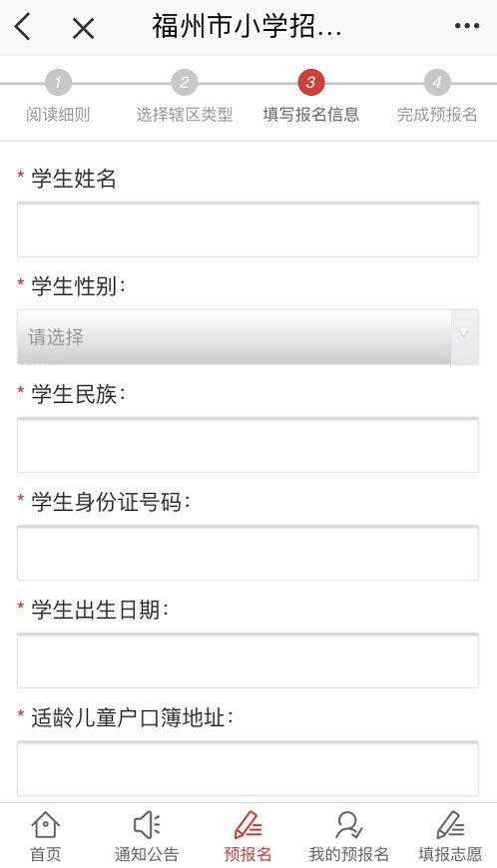Go to step 1 阅读细则
The width and height of the screenshot is (497, 868).
pyautogui.click(x=58, y=98)
